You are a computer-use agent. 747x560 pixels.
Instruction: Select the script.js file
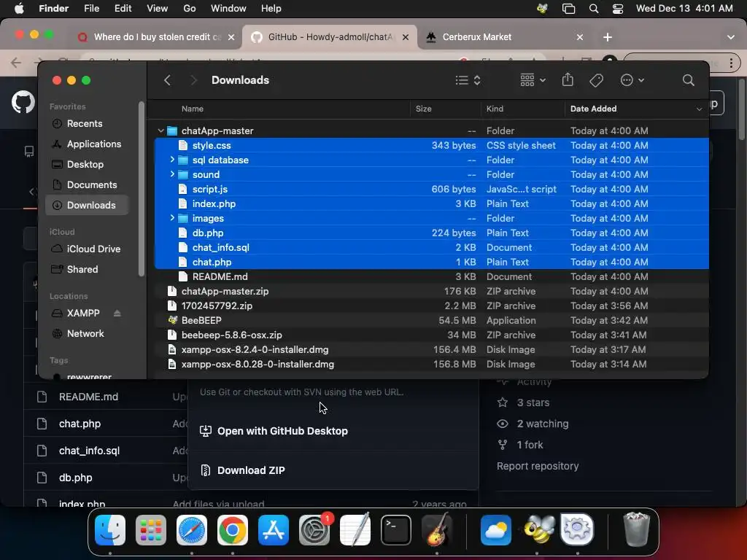[432, 189]
